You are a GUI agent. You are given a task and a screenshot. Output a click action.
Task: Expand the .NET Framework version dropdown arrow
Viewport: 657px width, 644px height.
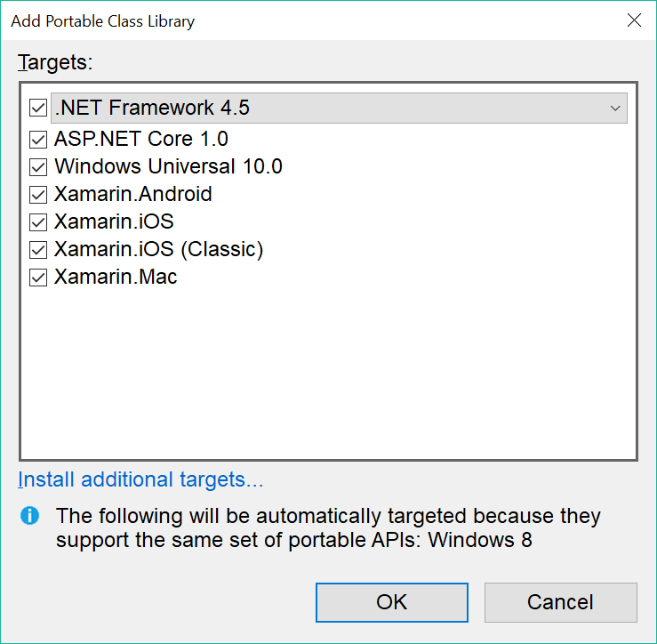(615, 109)
